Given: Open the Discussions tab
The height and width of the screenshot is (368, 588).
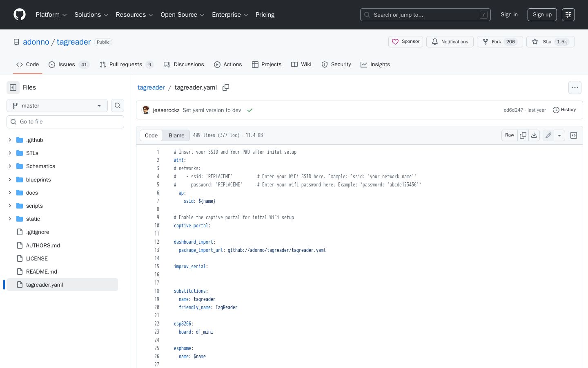Looking at the screenshot, I should tap(184, 65).
